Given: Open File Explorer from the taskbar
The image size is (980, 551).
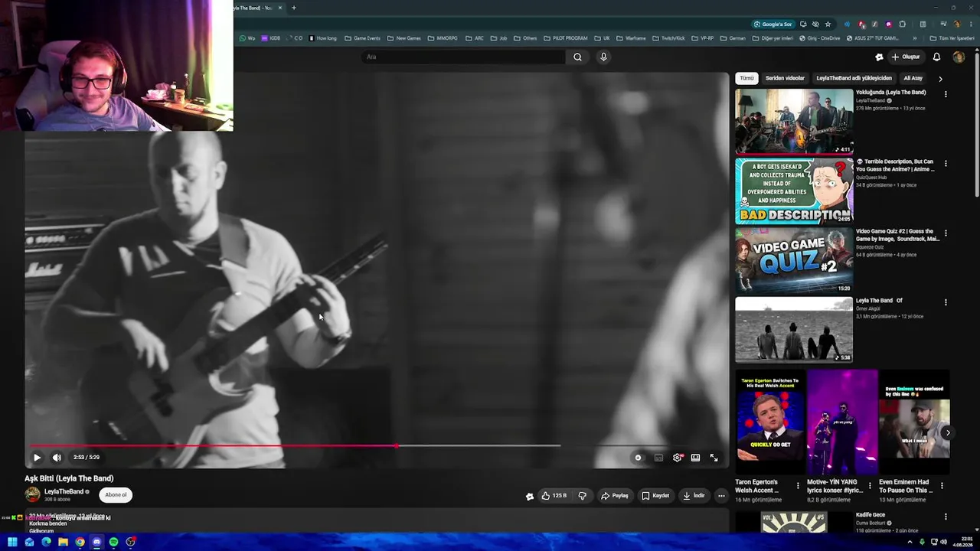Looking at the screenshot, I should coord(63,542).
